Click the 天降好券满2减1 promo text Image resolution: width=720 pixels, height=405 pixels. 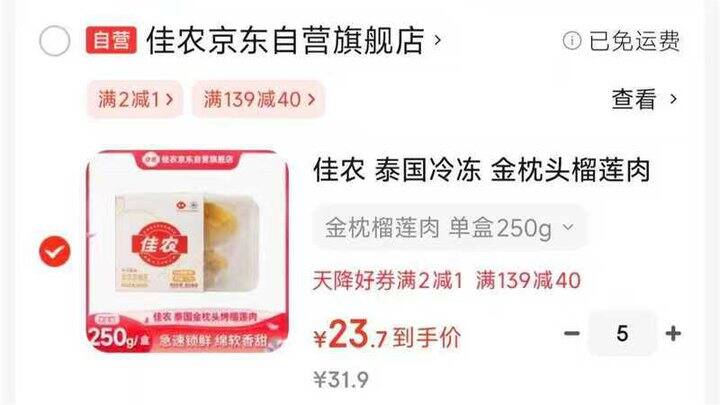click(x=388, y=281)
